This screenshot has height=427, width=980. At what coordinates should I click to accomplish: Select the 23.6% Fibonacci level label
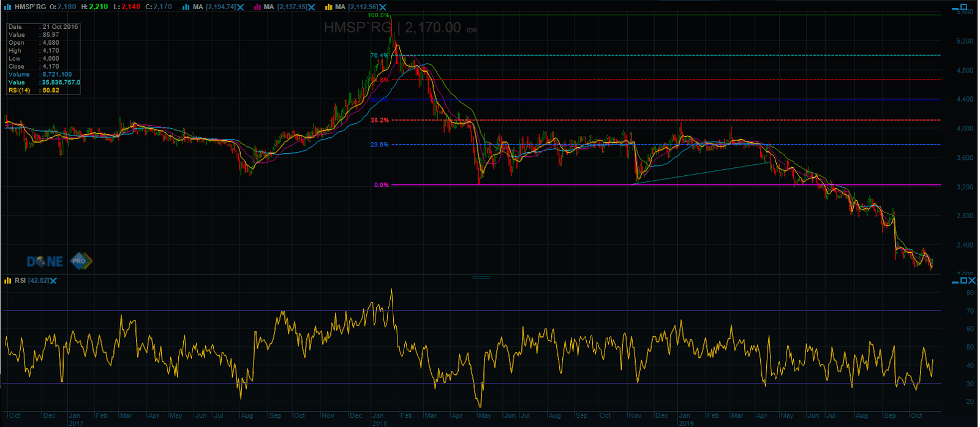coord(380,145)
